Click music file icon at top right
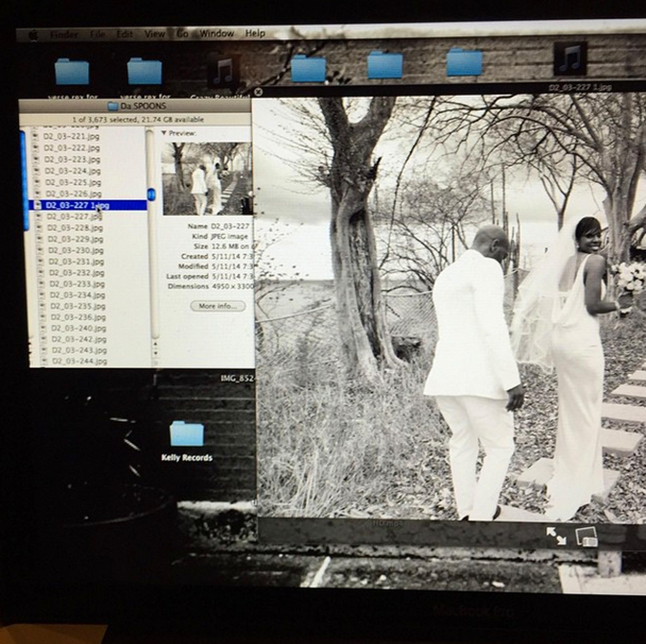The height and width of the screenshot is (644, 646). (x=570, y=59)
